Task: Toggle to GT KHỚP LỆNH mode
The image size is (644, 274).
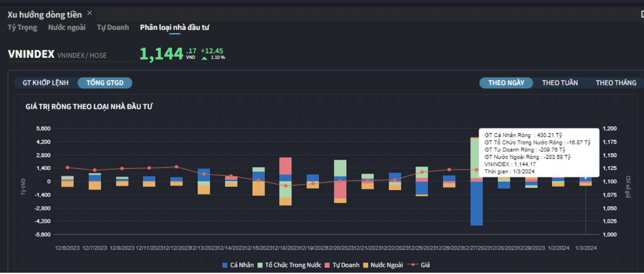Action: [45, 83]
